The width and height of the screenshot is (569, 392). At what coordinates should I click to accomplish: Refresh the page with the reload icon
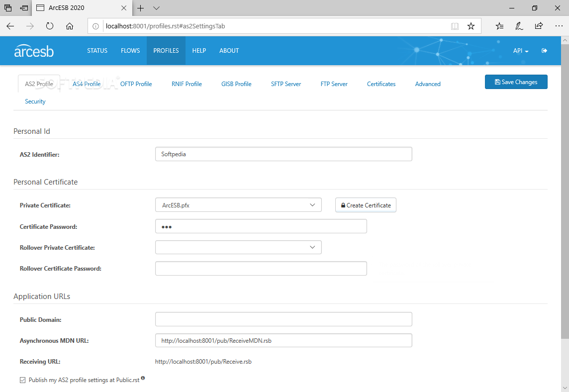(x=50, y=26)
